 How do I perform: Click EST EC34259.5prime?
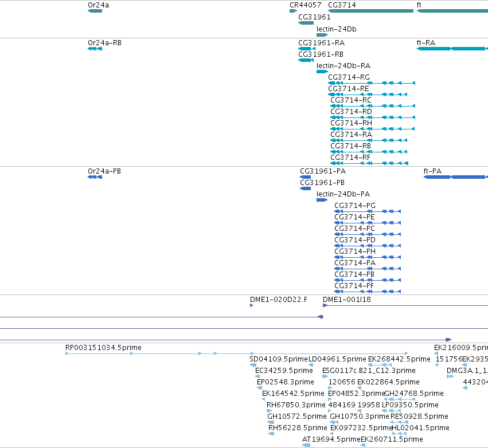(x=257, y=376)
